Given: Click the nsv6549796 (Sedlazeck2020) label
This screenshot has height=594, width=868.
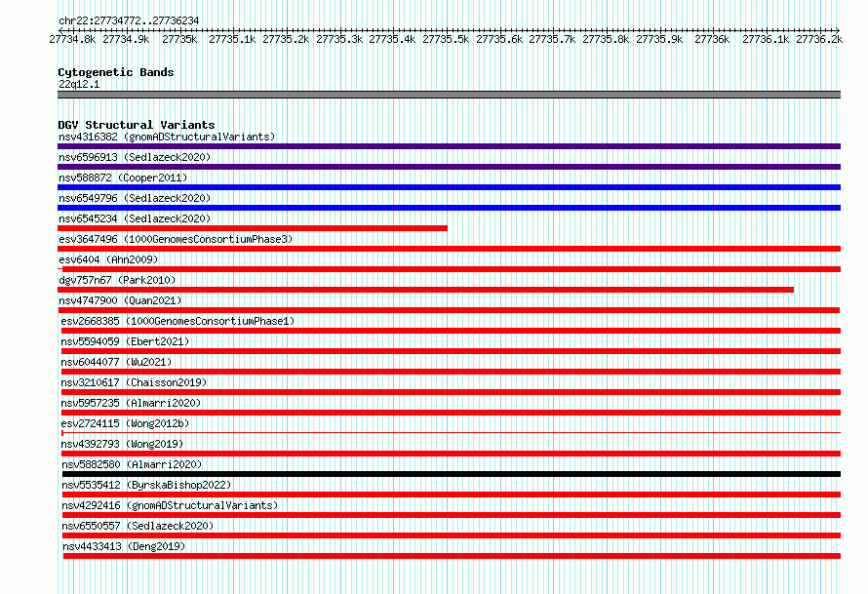Looking at the screenshot, I should 135,198.
